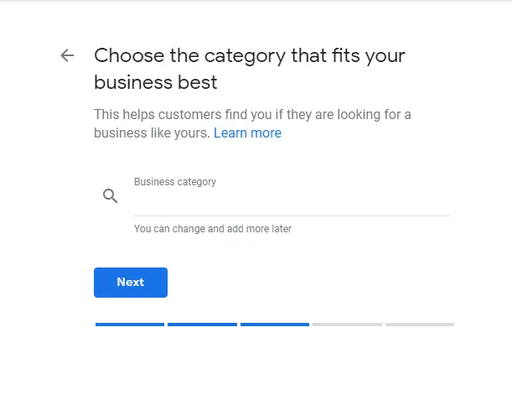This screenshot has height=400, width=512.
Task: Click the word "Next" on the button
Action: pos(130,282)
